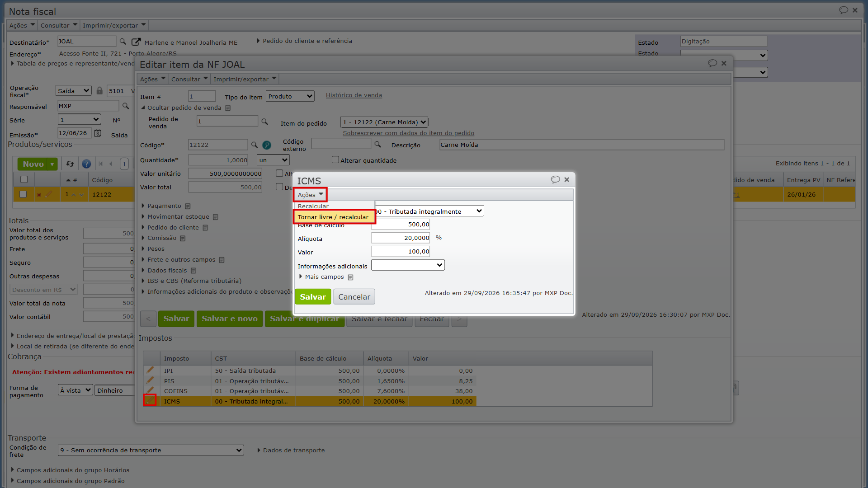Click the comment bubble icon in ICMS dialog
868x488 pixels.
point(555,179)
